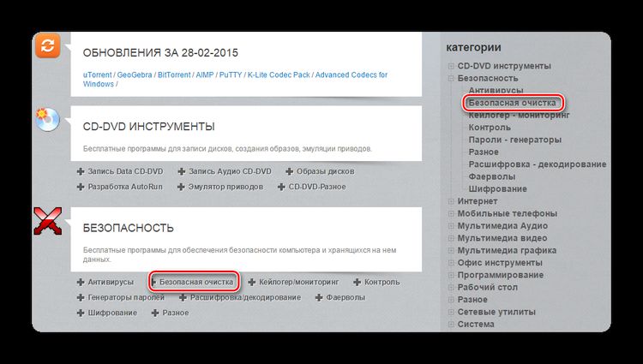643x364 pixels.
Task: Select Кейлогер - мониторинг in sidebar
Action: click(520, 115)
